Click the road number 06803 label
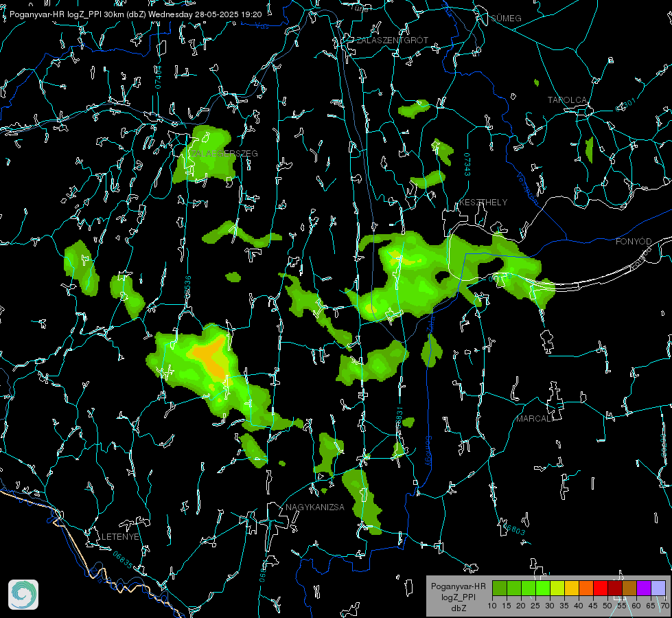Screen dimensions: 672x618 click(x=513, y=528)
